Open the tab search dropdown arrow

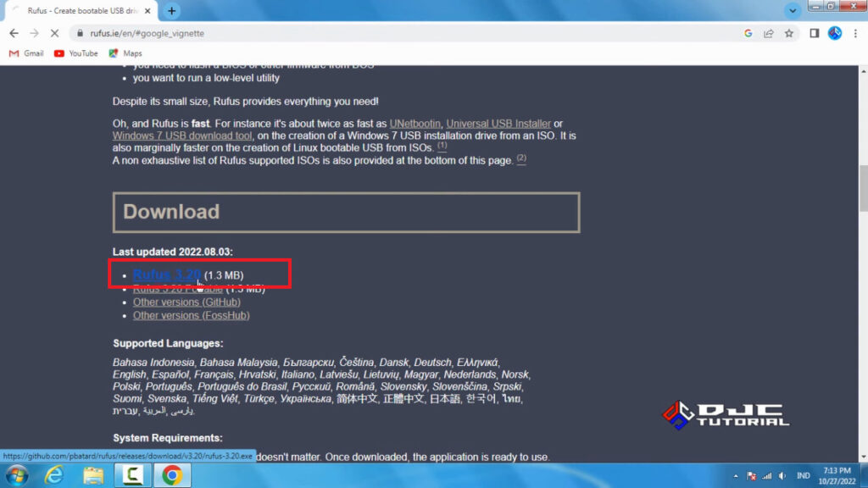[793, 9]
